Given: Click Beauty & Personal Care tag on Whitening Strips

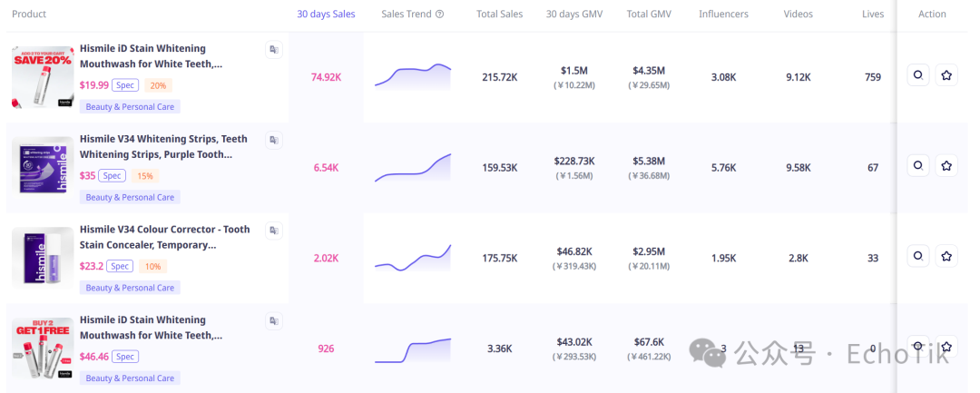Looking at the screenshot, I should [130, 198].
